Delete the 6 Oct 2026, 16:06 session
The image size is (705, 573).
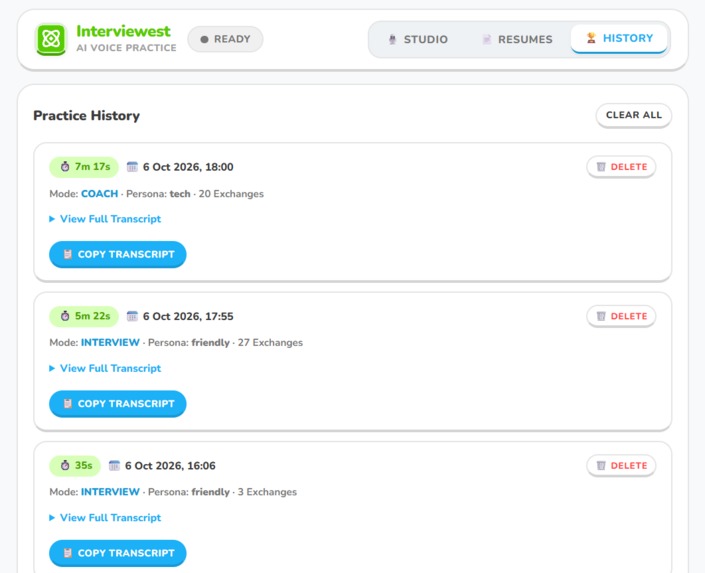pos(621,466)
